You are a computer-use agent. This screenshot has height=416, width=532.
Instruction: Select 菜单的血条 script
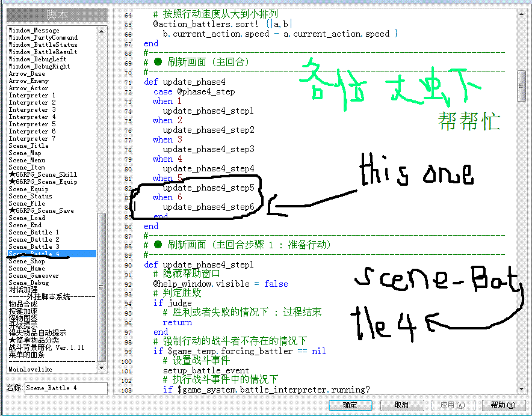click(x=26, y=355)
